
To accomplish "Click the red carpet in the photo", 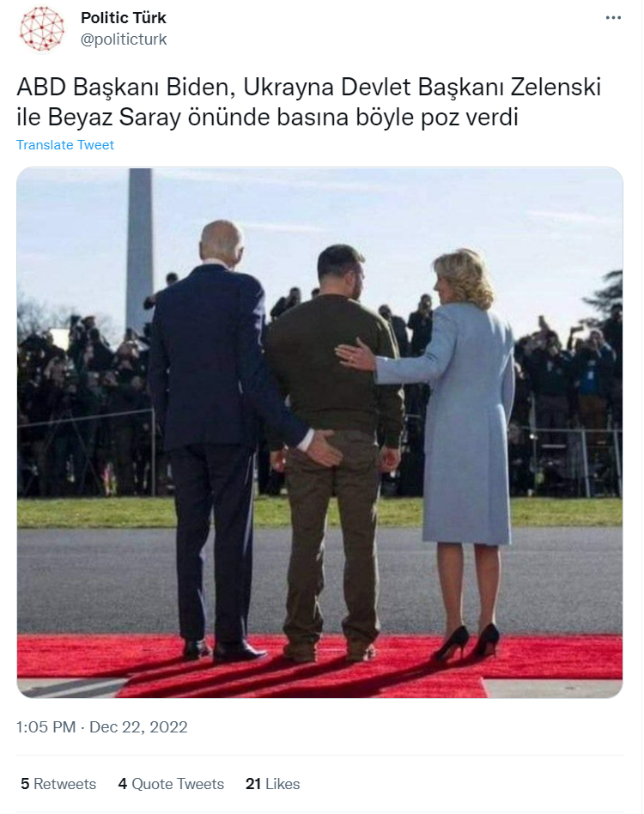I will tap(319, 665).
